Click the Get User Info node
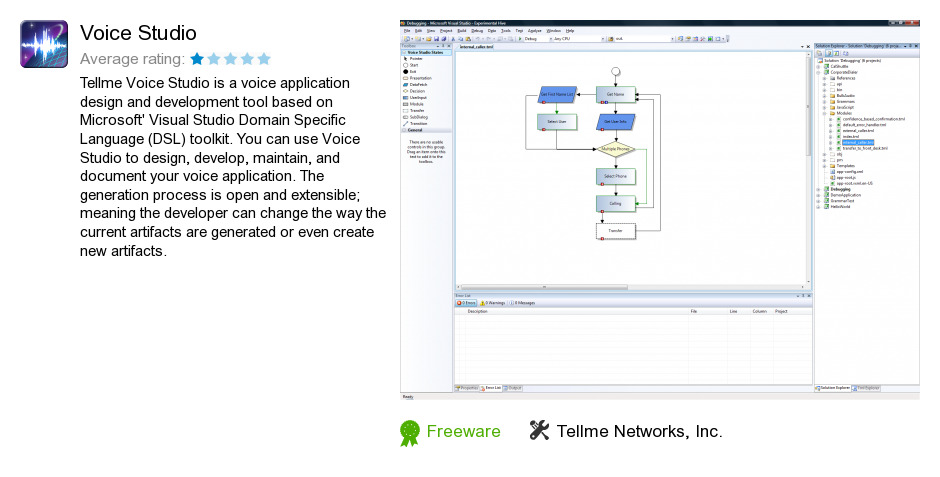Screen dimensions: 940x477 tap(616, 122)
